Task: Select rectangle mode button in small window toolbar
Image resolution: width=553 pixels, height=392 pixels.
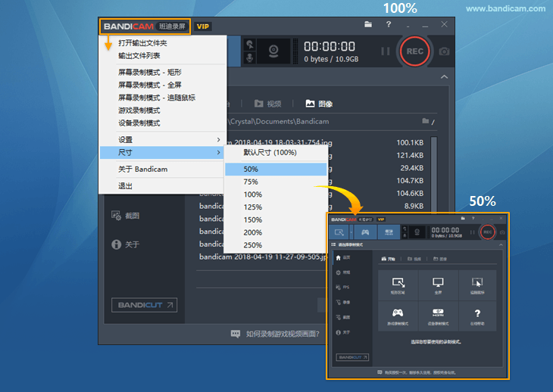Action: pyautogui.click(x=339, y=232)
